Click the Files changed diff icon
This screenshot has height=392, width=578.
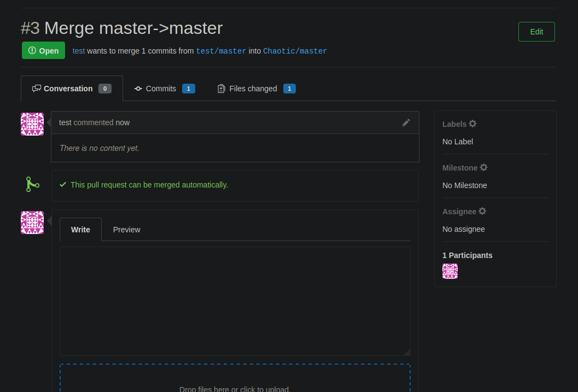click(221, 89)
